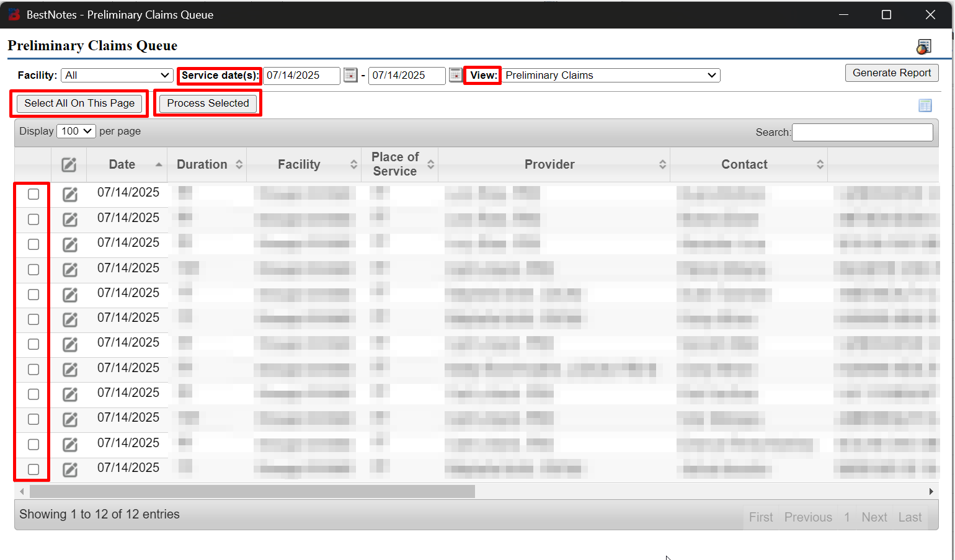Screen dimensions: 955x560
Task: Sort the table by Facility column
Action: click(304, 164)
